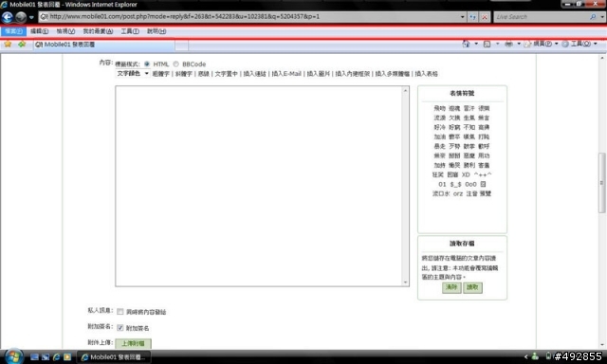Select the BBCode tag mode radio button

click(175, 64)
